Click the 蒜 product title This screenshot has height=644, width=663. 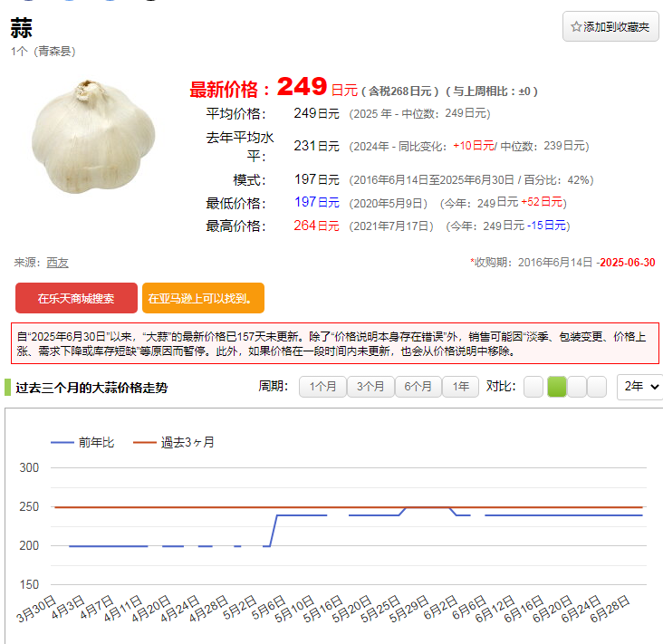(x=21, y=28)
